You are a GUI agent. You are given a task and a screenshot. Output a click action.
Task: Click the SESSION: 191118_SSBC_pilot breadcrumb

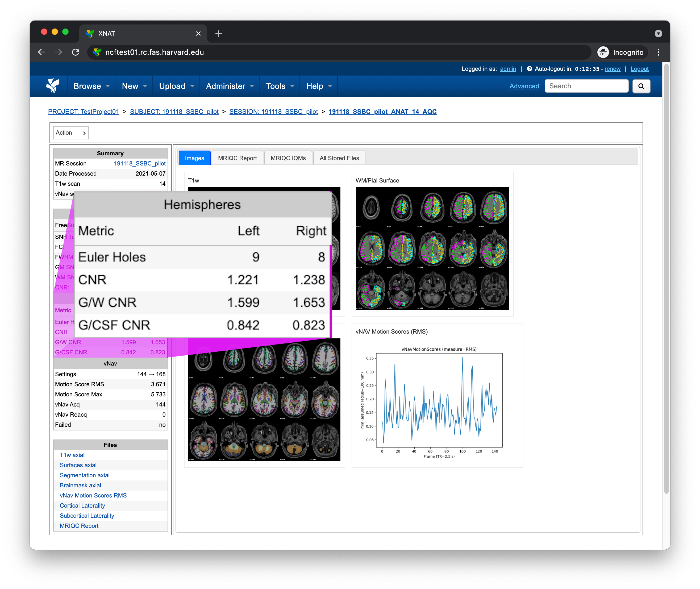coord(273,111)
